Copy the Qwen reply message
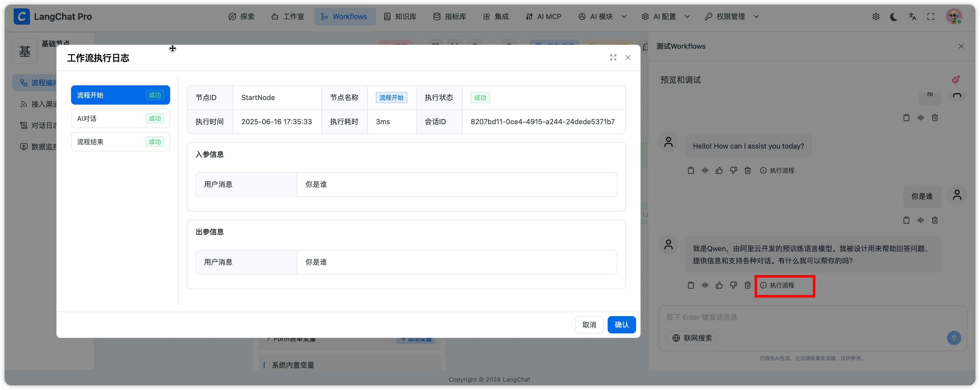 click(691, 285)
